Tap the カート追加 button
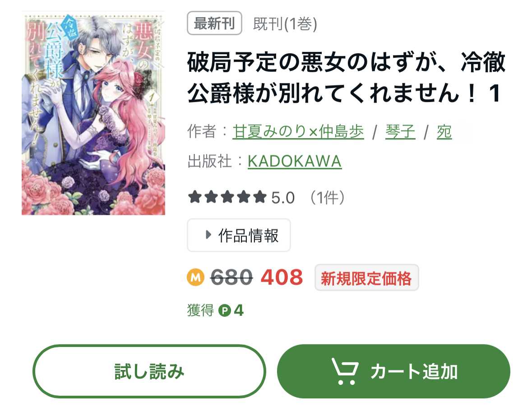The width and height of the screenshot is (532, 407). pyautogui.click(x=393, y=371)
